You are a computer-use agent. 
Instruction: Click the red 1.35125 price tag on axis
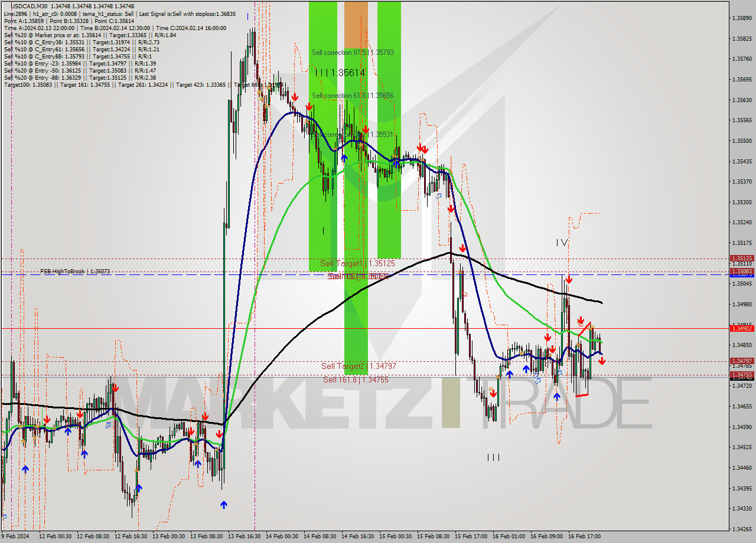pos(742,258)
